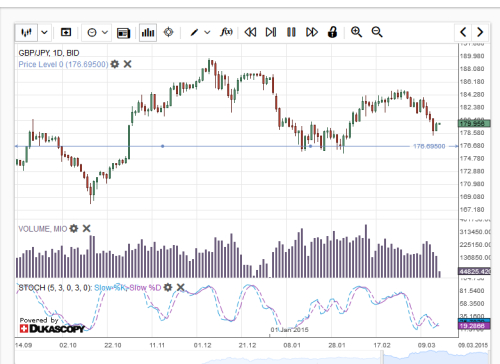
Task: Open settings gear for Price Level 0
Action: [115, 64]
